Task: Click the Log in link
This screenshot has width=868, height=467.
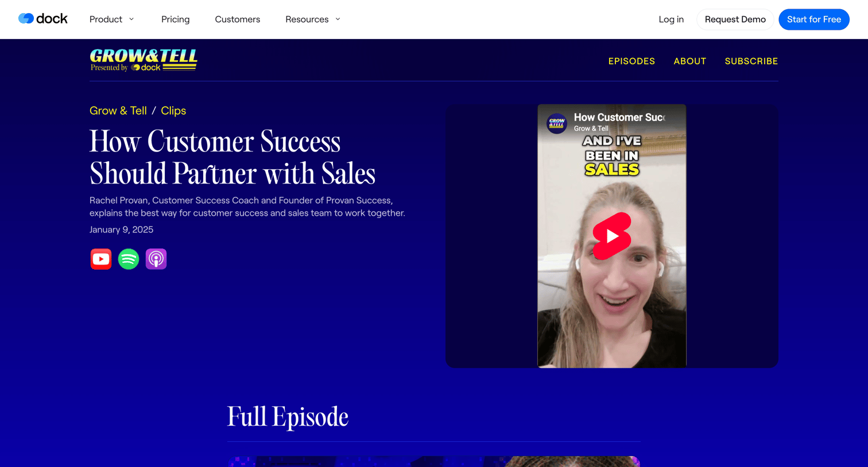Action: [x=671, y=20]
